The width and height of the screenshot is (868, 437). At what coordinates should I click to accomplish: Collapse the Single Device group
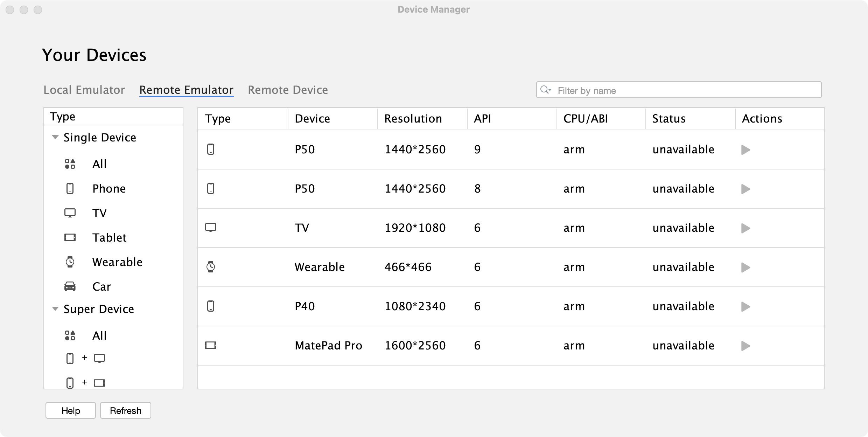(x=55, y=137)
